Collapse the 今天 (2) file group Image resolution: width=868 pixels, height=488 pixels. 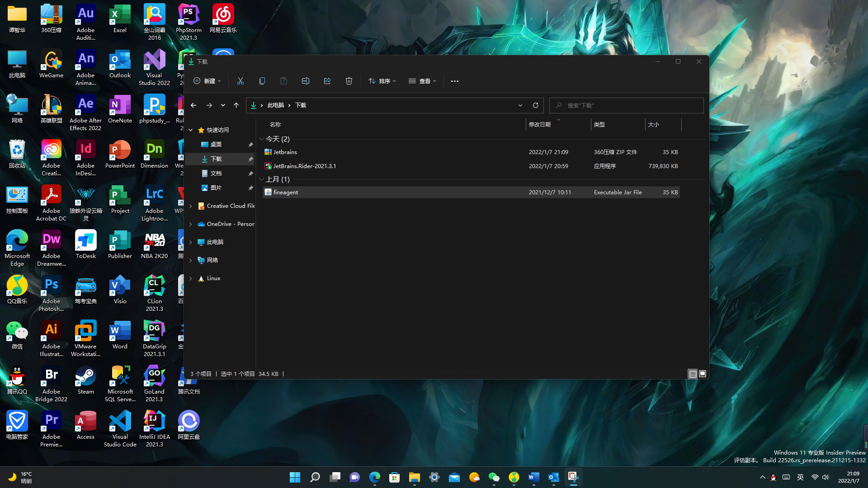pos(261,139)
